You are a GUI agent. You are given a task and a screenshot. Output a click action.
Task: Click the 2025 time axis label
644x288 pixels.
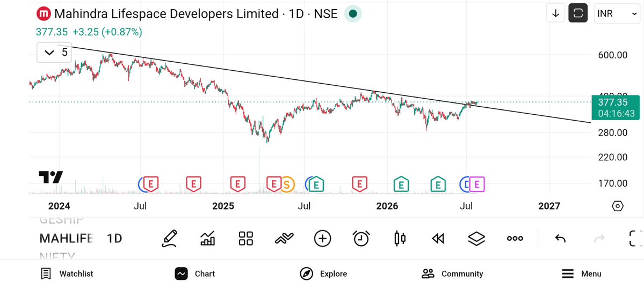[223, 206]
